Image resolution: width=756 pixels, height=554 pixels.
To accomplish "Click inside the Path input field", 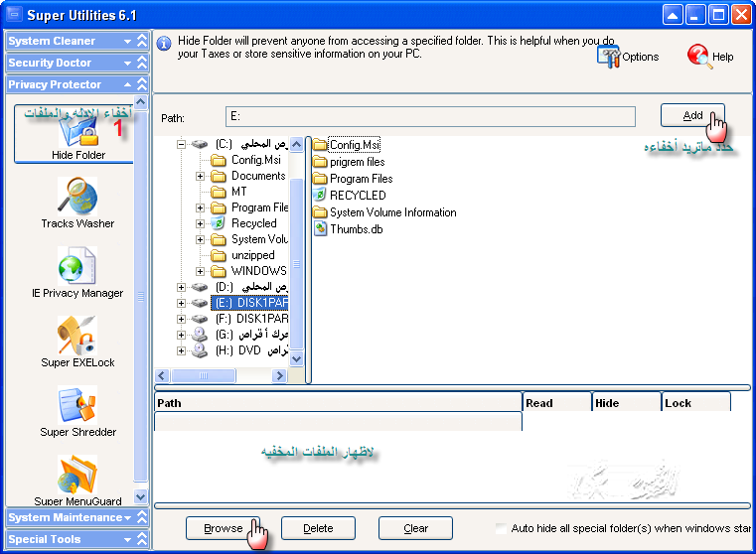I will pyautogui.click(x=430, y=116).
